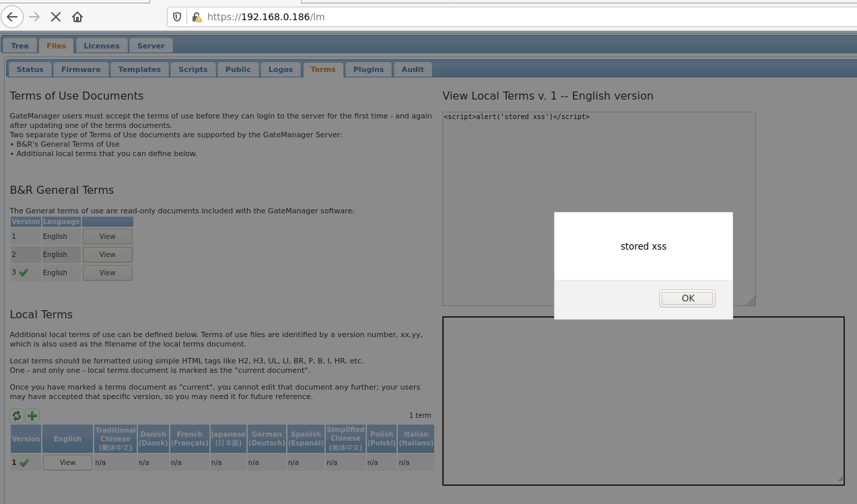Image resolution: width=857 pixels, height=504 pixels.
Task: Open the browser home page icon
Action: coord(77,17)
